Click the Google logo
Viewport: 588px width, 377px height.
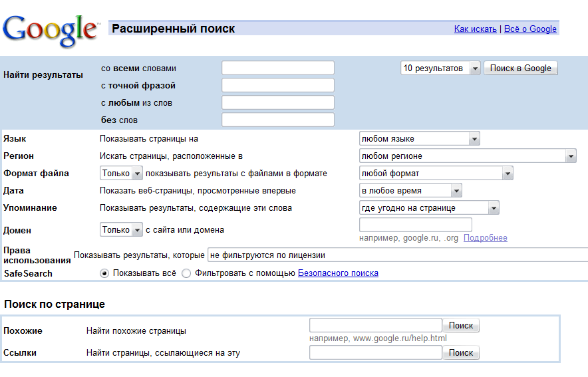coord(51,31)
